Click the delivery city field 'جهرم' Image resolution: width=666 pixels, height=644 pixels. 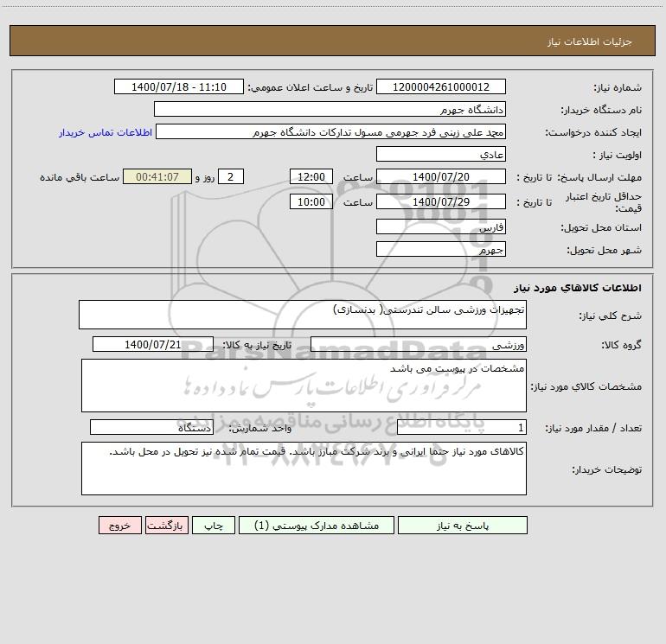(x=441, y=249)
